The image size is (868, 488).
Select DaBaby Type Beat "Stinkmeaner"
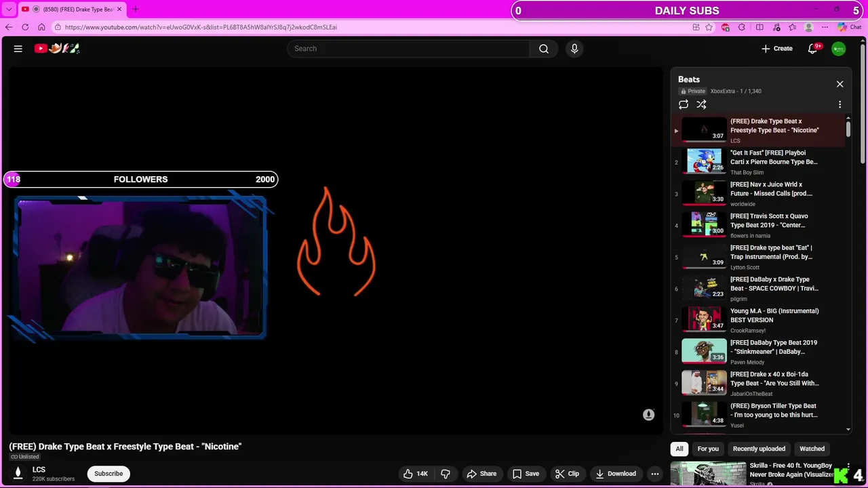tap(759, 352)
